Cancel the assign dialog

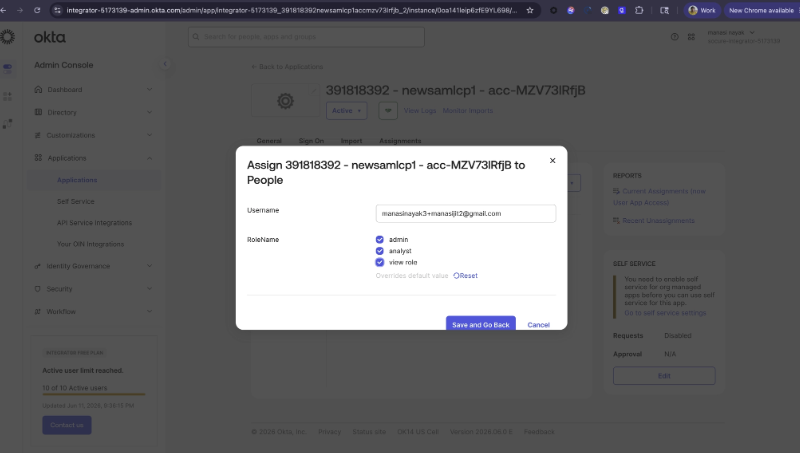click(538, 325)
